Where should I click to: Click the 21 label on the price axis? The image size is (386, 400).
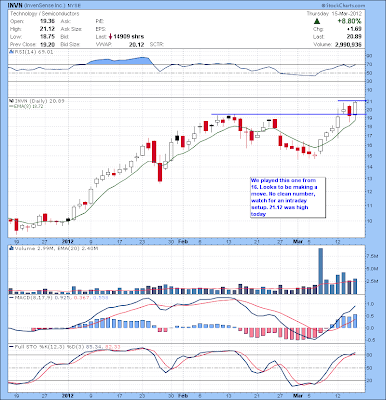tap(370, 101)
